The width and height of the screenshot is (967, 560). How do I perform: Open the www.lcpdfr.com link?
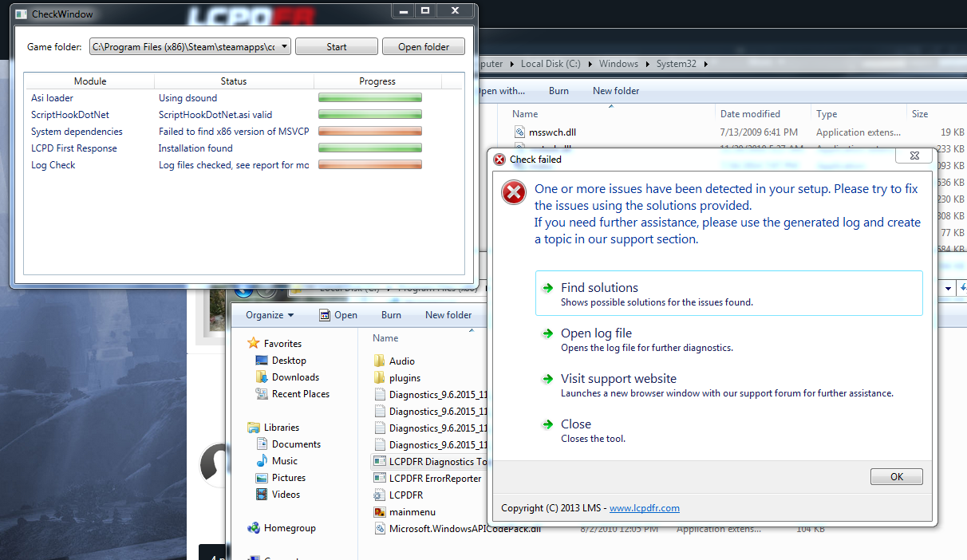pyautogui.click(x=644, y=508)
